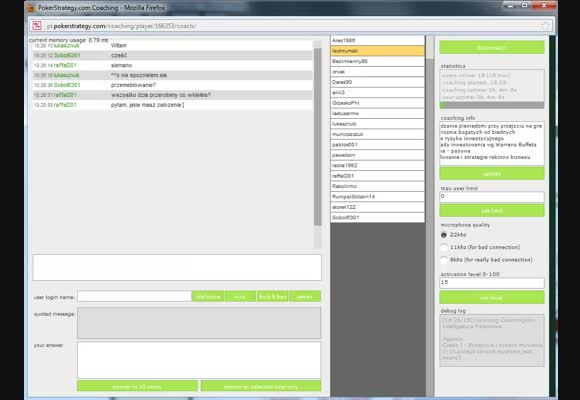Click the set level button below activation level
Image resolution: width=580 pixels, height=400 pixels.
click(x=492, y=297)
